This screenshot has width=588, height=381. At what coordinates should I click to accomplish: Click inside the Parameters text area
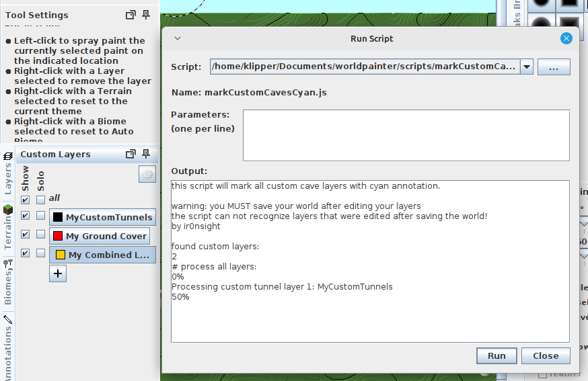point(406,135)
